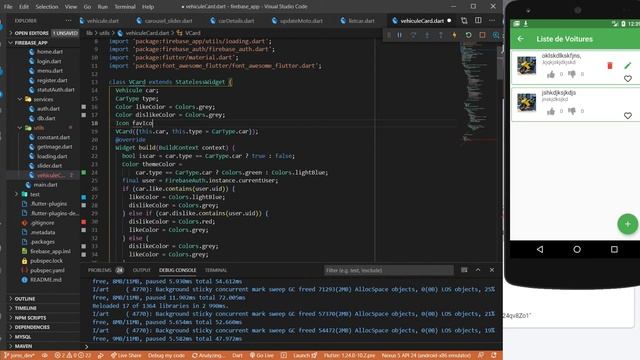Image resolution: width=640 pixels, height=360 pixels.
Task: Open main.dart in explorer
Action: 45,185
